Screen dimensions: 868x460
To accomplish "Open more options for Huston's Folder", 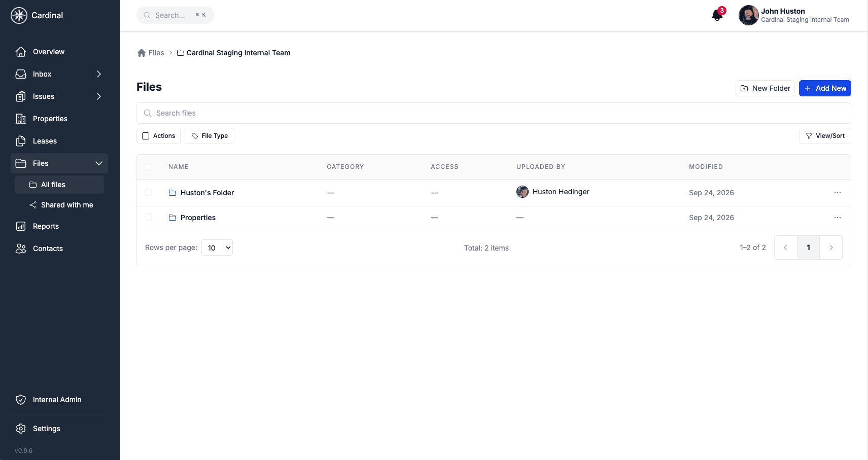I will click(x=837, y=193).
